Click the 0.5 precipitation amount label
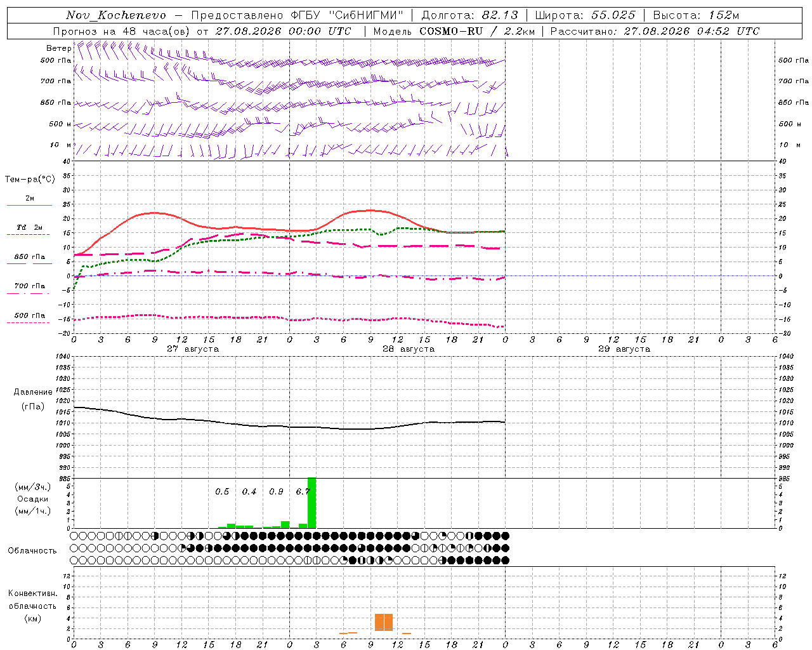The height and width of the screenshot is (650, 812). 222,492
